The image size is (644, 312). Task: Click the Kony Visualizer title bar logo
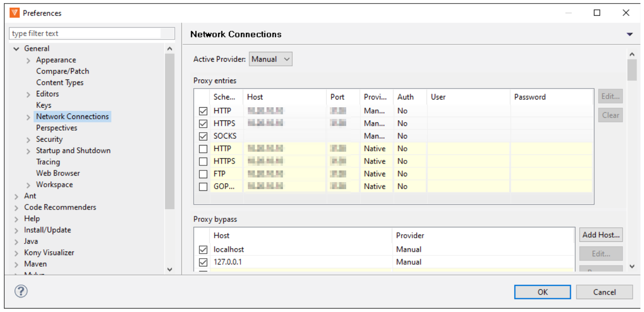coord(14,13)
